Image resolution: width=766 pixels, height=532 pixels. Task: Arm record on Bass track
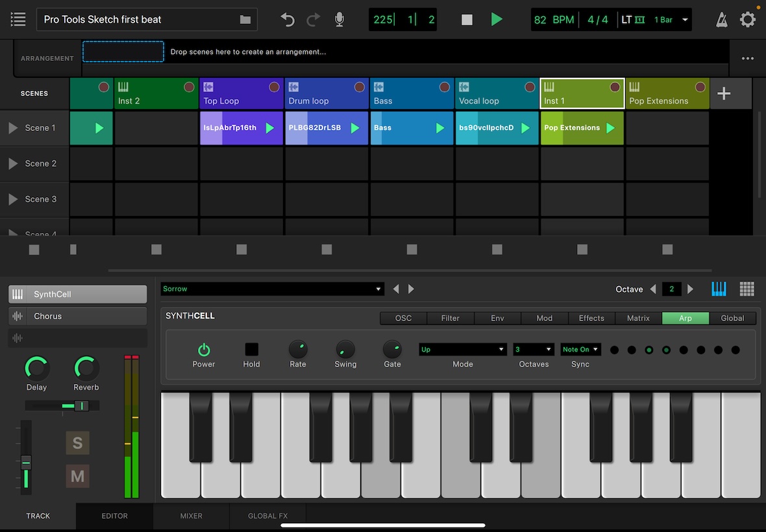[x=445, y=87]
